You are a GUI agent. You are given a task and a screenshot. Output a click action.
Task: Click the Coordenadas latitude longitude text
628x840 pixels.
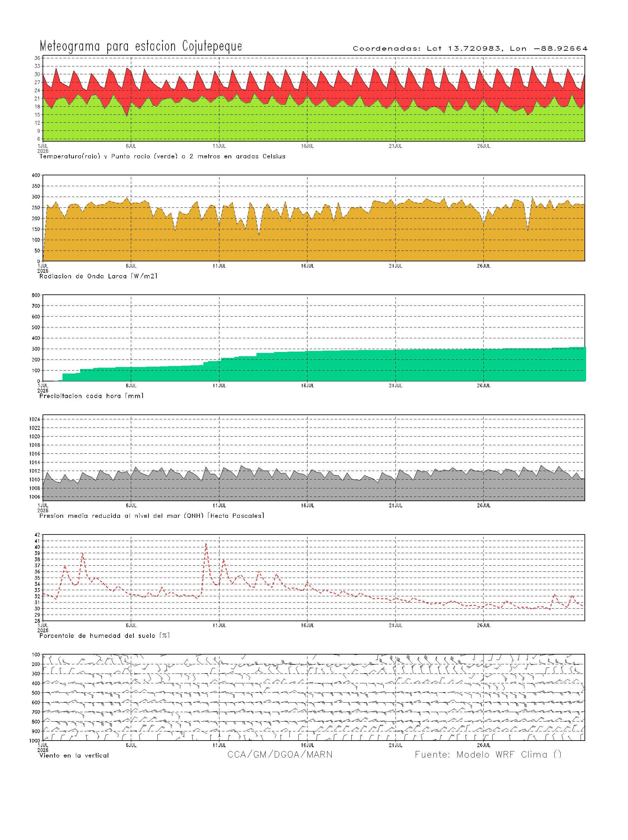(470, 49)
